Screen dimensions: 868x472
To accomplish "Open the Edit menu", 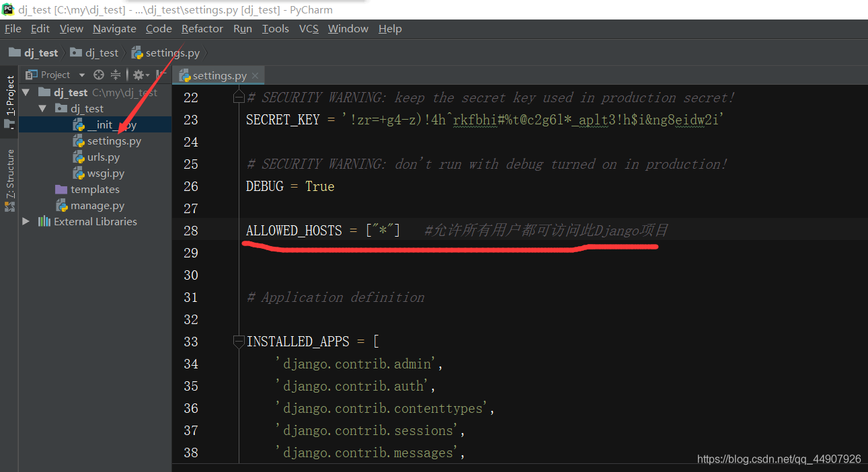I will pyautogui.click(x=40, y=29).
